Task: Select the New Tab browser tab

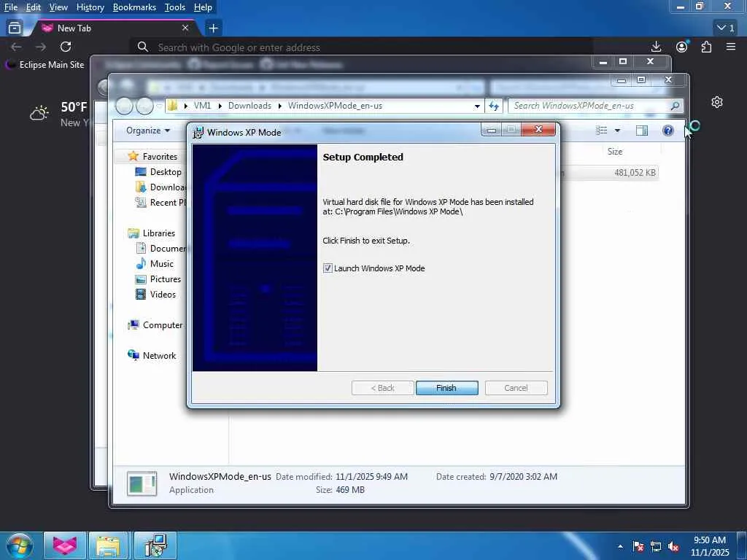Action: [x=112, y=28]
